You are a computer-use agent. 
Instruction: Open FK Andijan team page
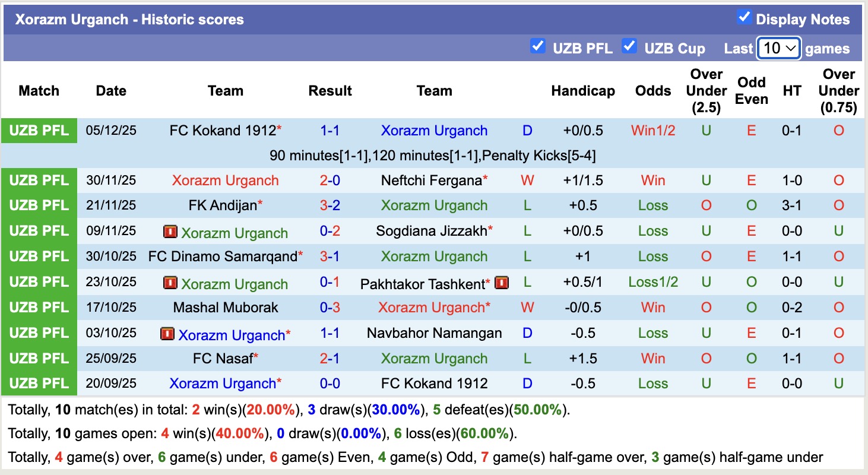[x=223, y=205]
